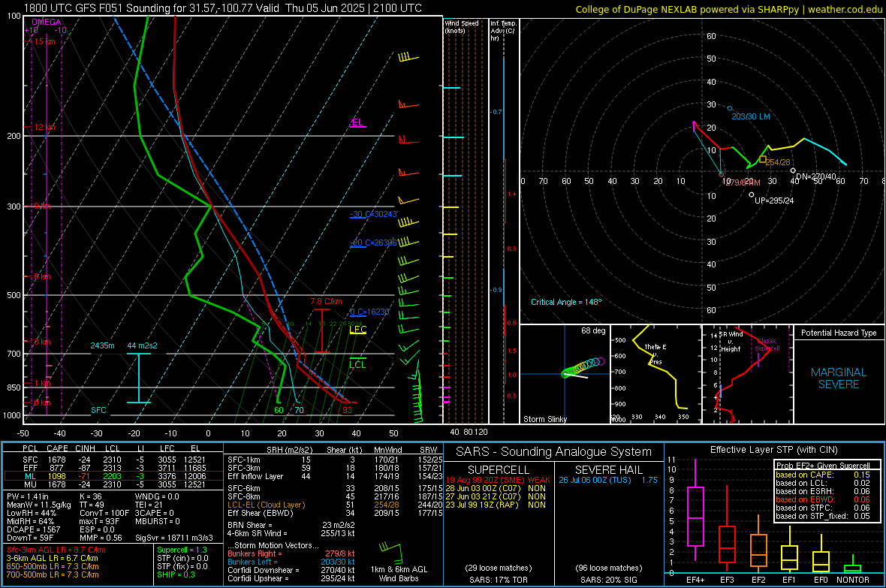
Task: Click the yellow LFC level label
Action: tap(357, 329)
